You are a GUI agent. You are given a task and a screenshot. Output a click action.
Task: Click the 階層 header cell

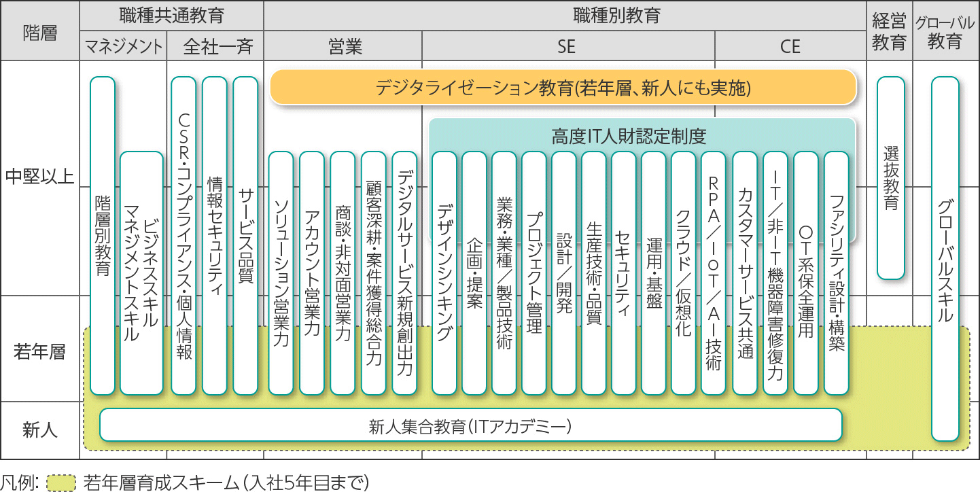[x=40, y=31]
